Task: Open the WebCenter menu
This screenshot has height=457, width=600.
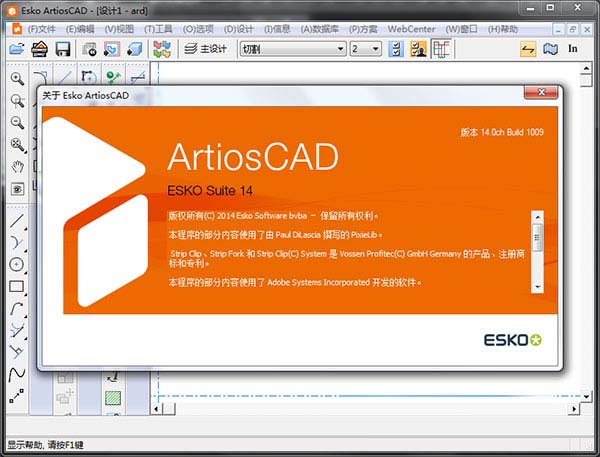Action: 411,29
